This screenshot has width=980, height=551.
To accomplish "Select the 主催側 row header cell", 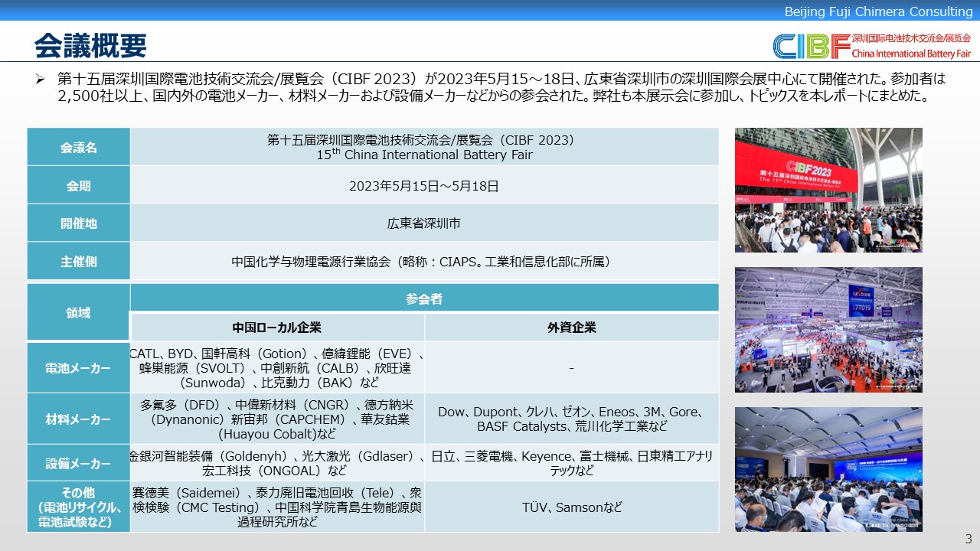I will 79,261.
